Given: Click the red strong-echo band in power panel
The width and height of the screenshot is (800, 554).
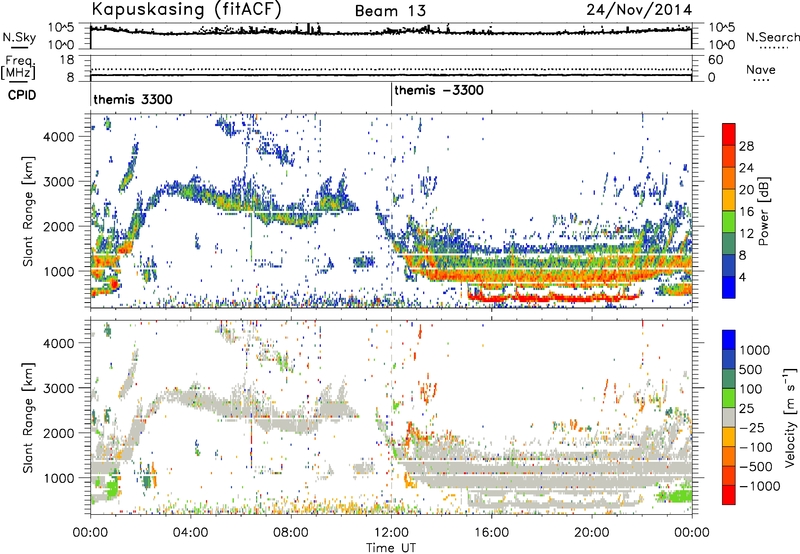Looking at the screenshot, I should point(554,296).
